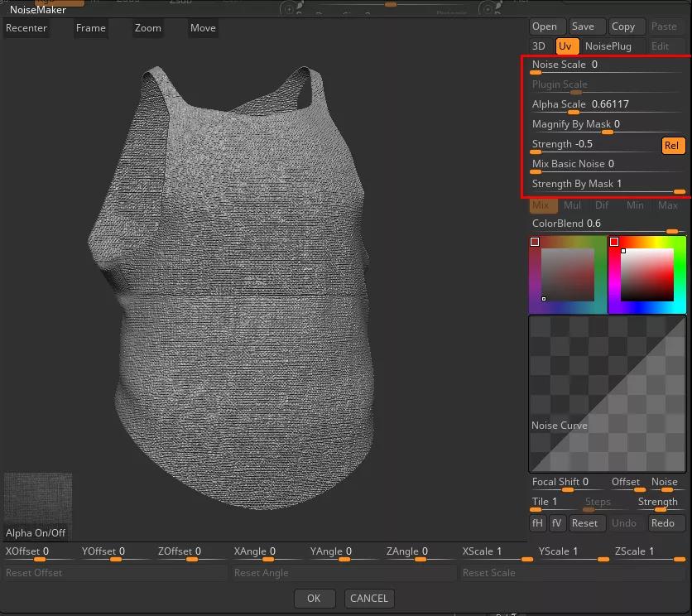This screenshot has width=692, height=616.
Task: Select the Mix blend mode
Action: [541, 205]
